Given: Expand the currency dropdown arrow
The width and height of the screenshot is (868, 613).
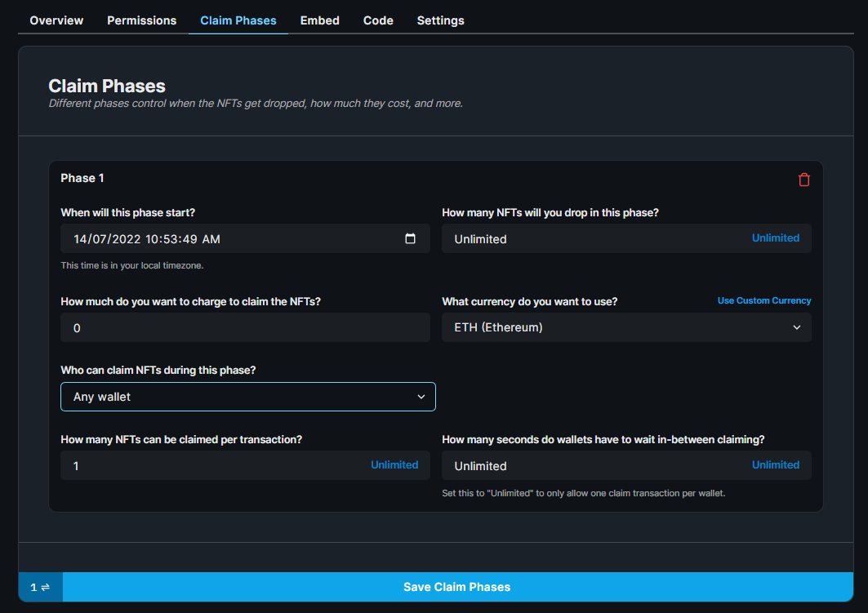Looking at the screenshot, I should point(797,327).
